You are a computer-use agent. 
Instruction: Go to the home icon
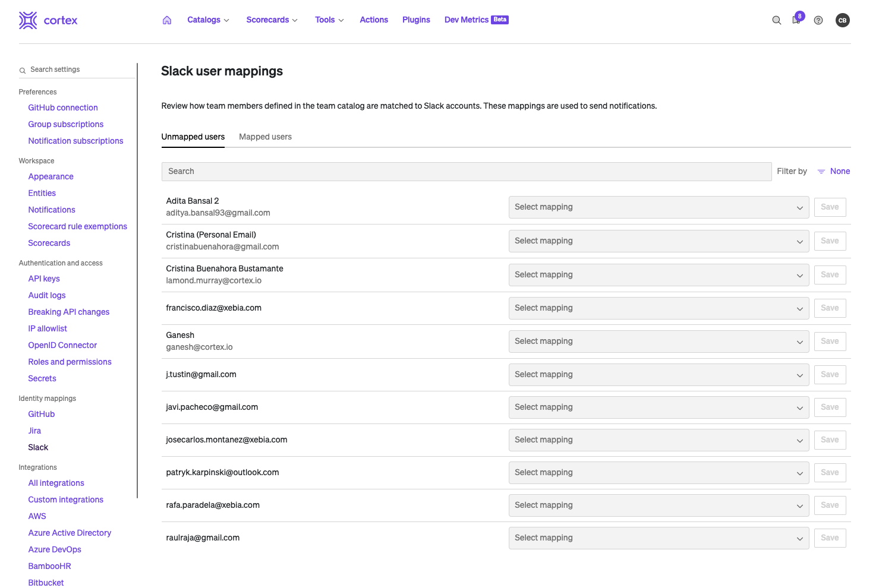click(x=167, y=20)
